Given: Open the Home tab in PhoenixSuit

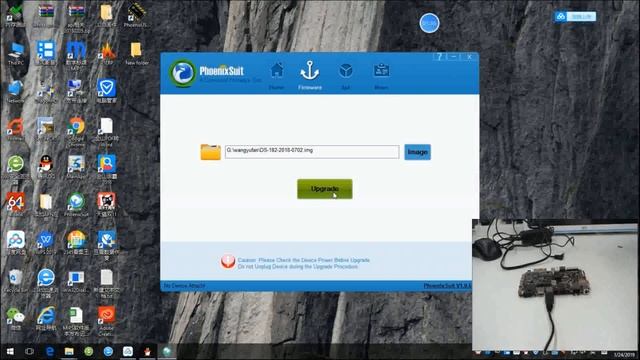Looking at the screenshot, I should click(x=277, y=76).
